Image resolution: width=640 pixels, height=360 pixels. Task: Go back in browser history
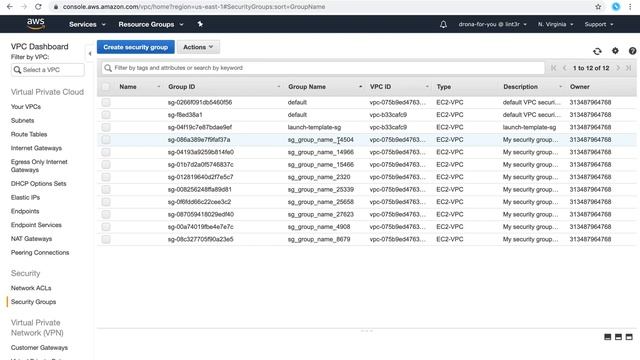click(x=10, y=7)
